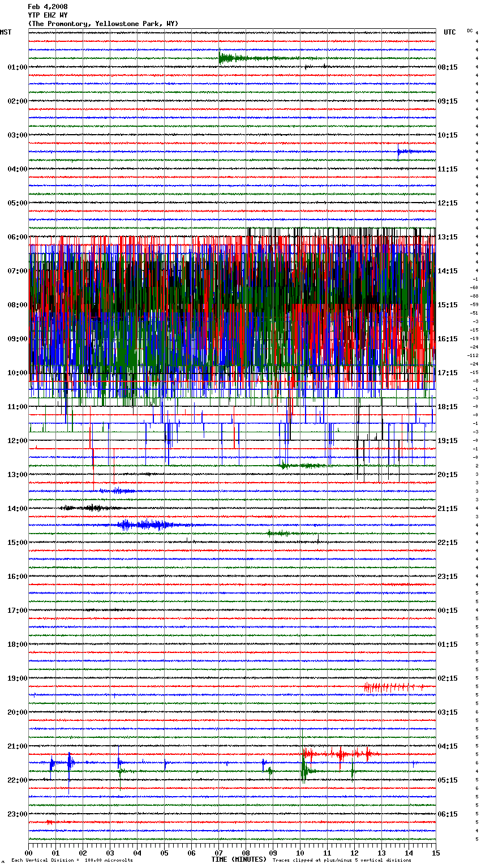Click the Traces clipped at plus/minus note
Viewport: 481px width, 868px height.
pos(342,861)
